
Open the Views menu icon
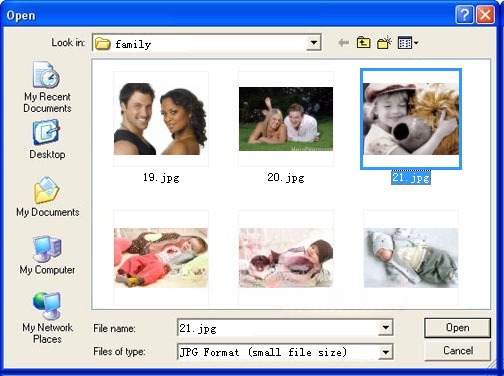[408, 43]
